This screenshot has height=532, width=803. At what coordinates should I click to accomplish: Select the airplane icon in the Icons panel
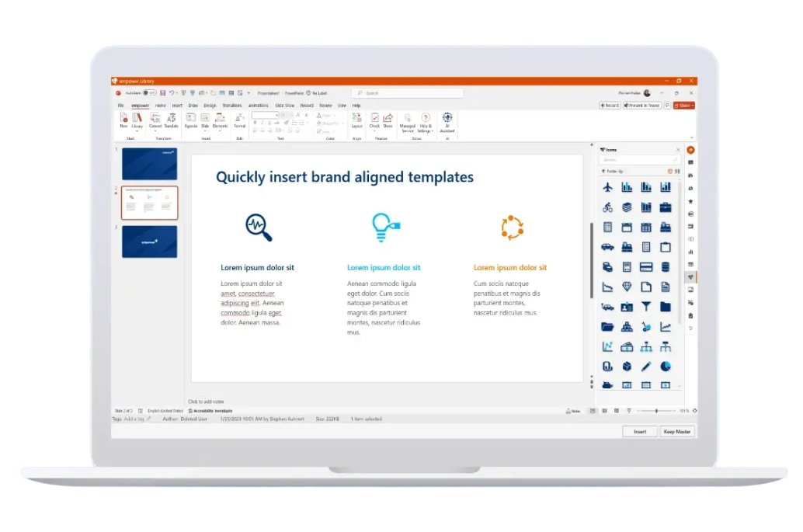tap(607, 187)
